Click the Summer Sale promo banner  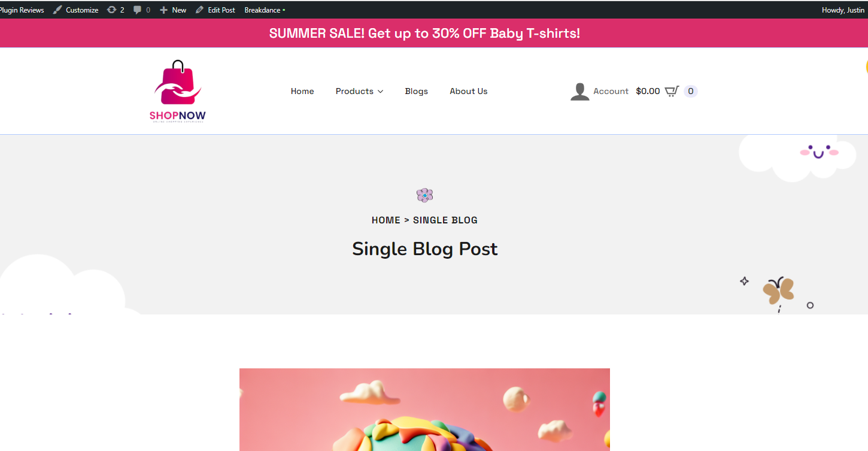point(424,33)
